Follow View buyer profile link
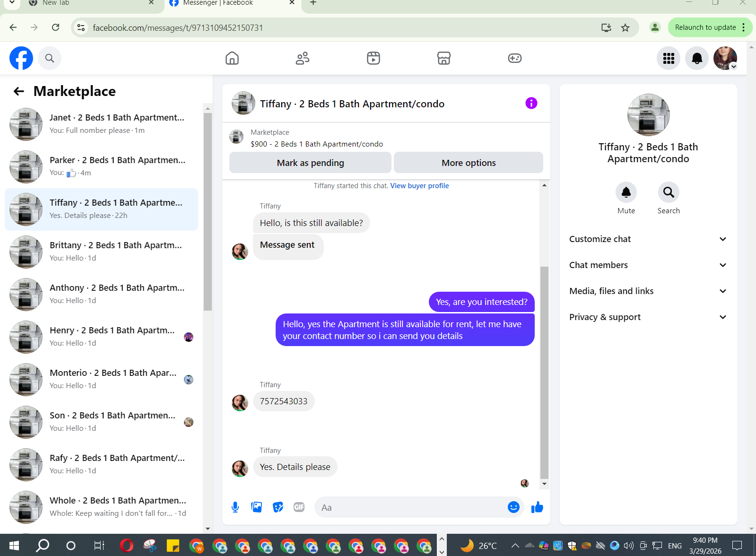The image size is (756, 556). [419, 186]
